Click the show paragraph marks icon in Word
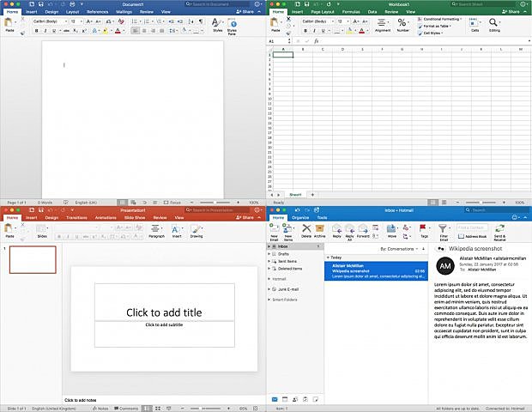 pyautogui.click(x=201, y=21)
